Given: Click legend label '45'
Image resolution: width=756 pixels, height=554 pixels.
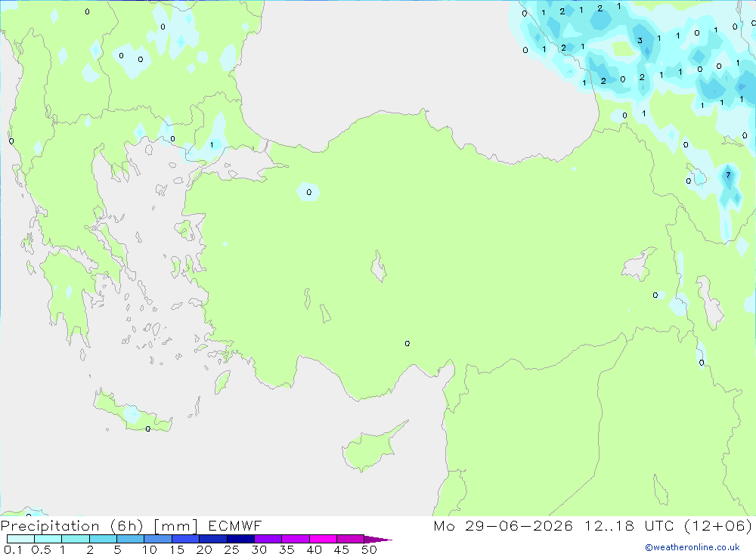Looking at the screenshot, I should point(342,549).
